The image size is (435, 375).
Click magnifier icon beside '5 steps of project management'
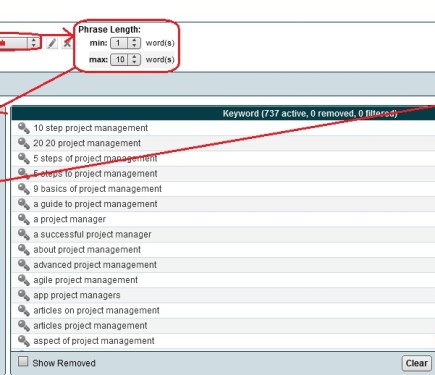(x=24, y=158)
